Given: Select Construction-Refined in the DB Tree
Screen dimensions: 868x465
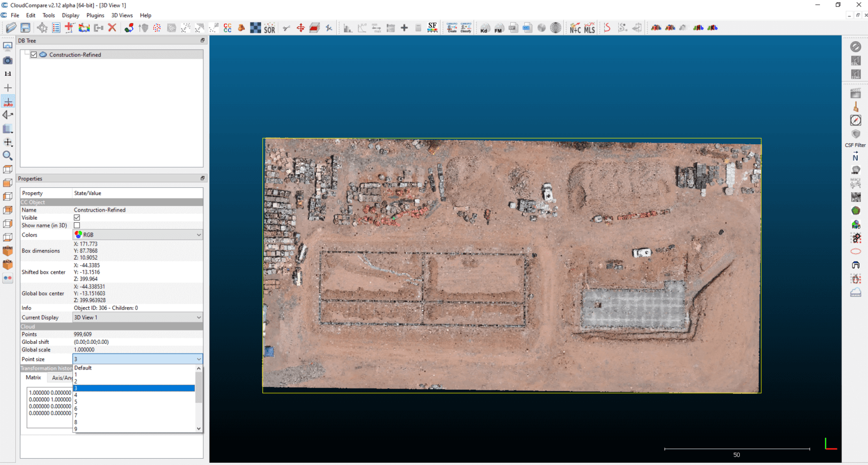Looking at the screenshot, I should pyautogui.click(x=75, y=55).
